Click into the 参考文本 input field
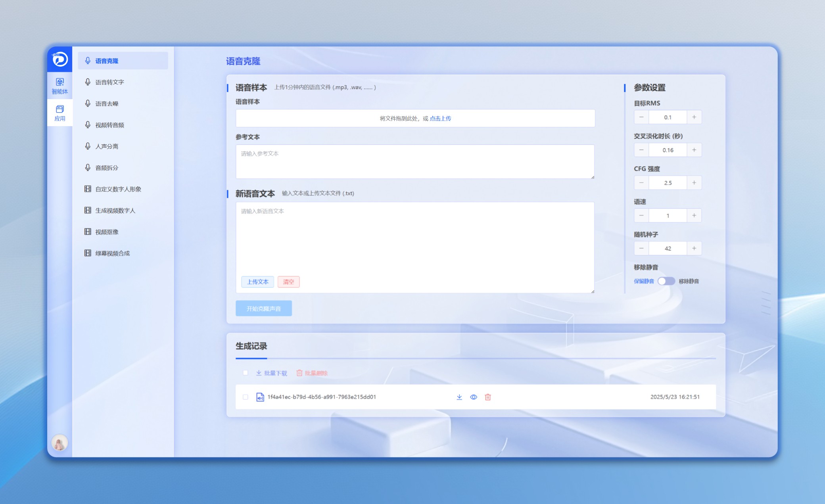The width and height of the screenshot is (825, 504). pos(414,161)
